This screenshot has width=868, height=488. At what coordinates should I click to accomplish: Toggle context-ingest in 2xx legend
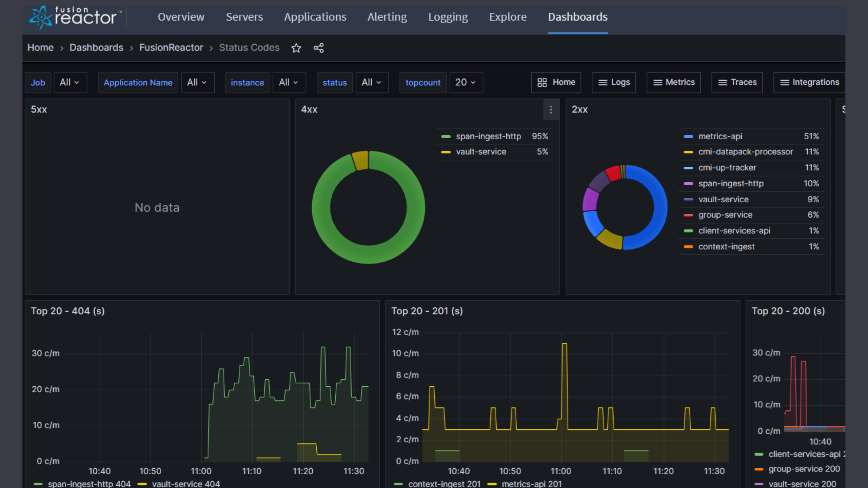pyautogui.click(x=726, y=247)
